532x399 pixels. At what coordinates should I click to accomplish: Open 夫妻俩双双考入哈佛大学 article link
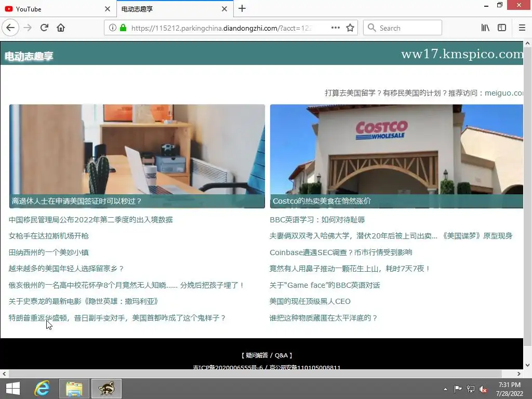click(x=391, y=236)
